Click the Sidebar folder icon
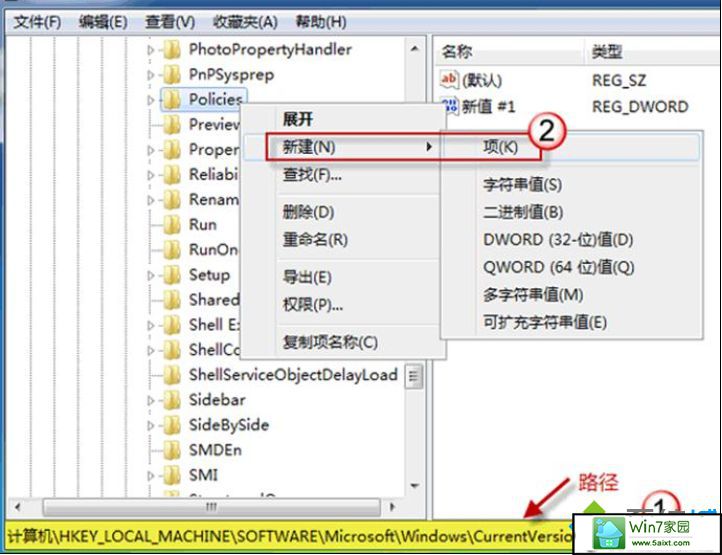722x555 pixels. pos(172,400)
